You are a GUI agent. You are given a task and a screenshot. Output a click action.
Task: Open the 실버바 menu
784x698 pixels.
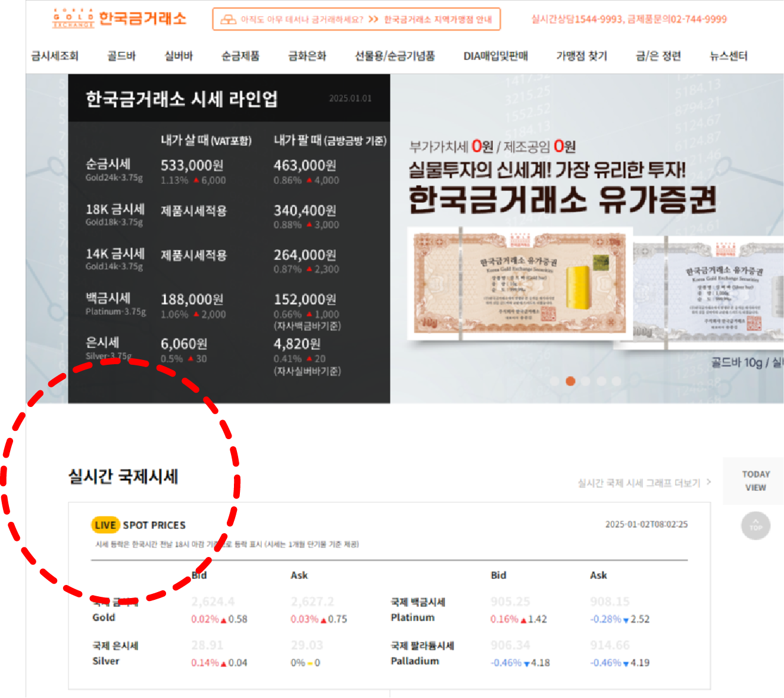[x=179, y=56]
